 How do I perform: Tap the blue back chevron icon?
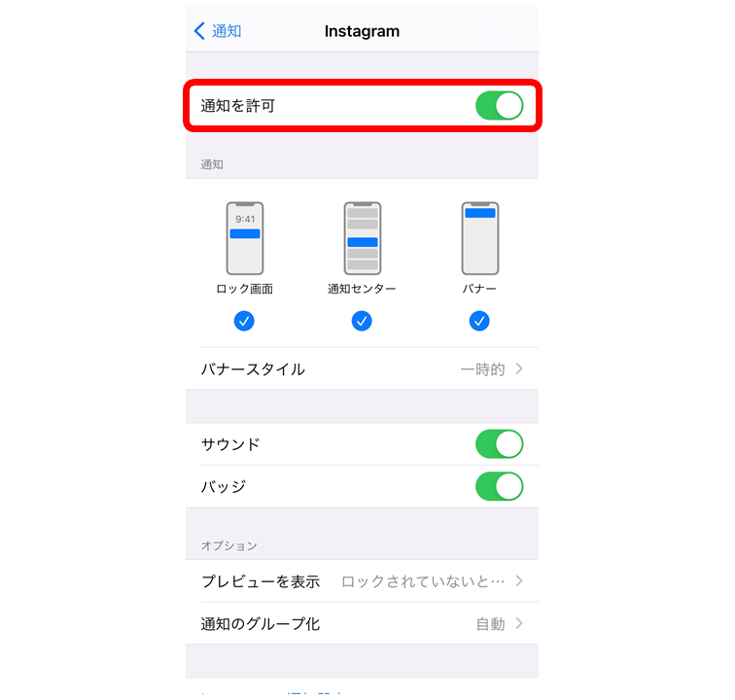[x=199, y=31]
